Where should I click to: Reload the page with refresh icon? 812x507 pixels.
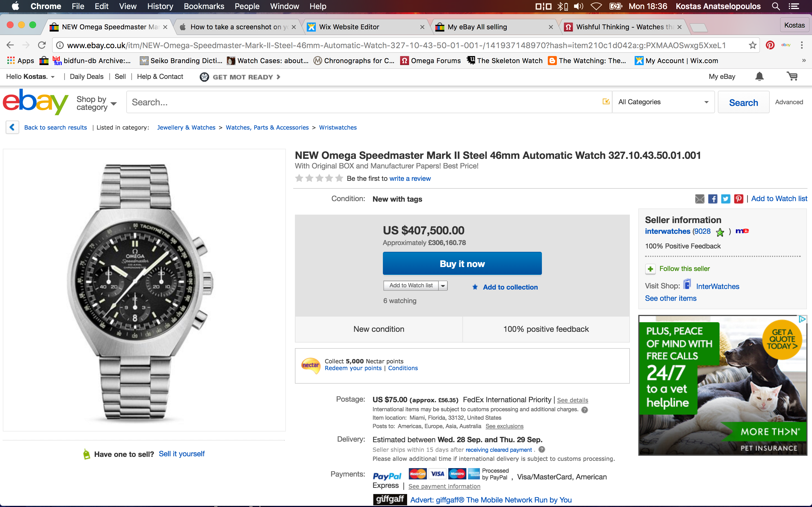click(x=42, y=45)
